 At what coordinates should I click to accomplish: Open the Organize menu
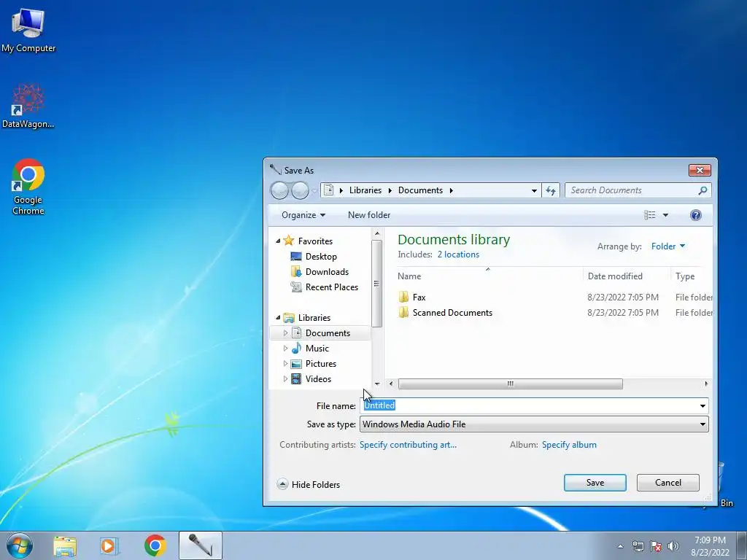click(303, 215)
